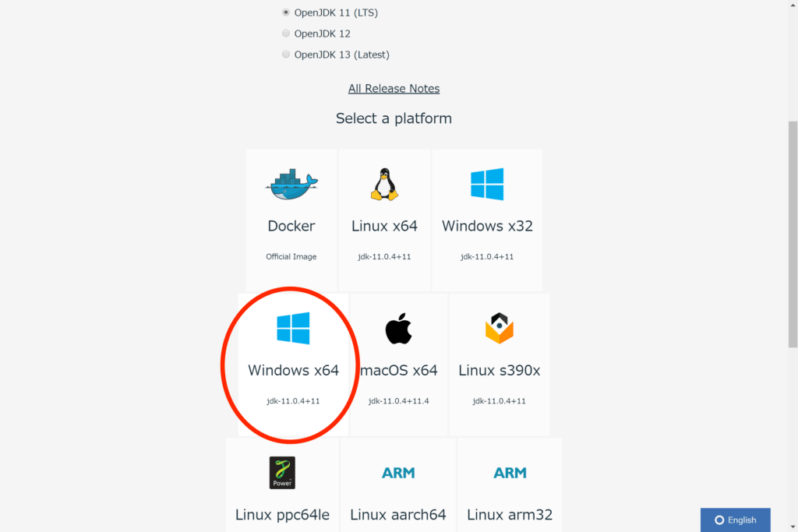Select the OpenJDK 13 (Latest) radio button
798x532 pixels.
pos(285,54)
